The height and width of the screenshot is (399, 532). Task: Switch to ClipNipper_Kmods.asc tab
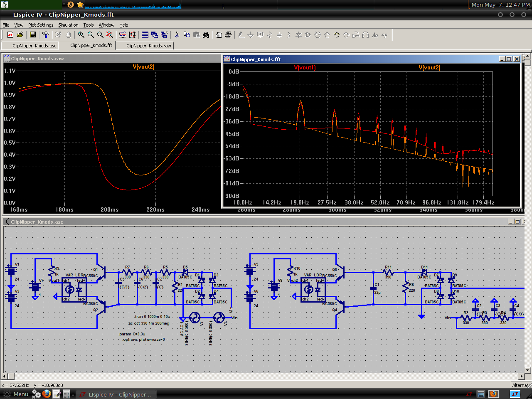coord(30,46)
